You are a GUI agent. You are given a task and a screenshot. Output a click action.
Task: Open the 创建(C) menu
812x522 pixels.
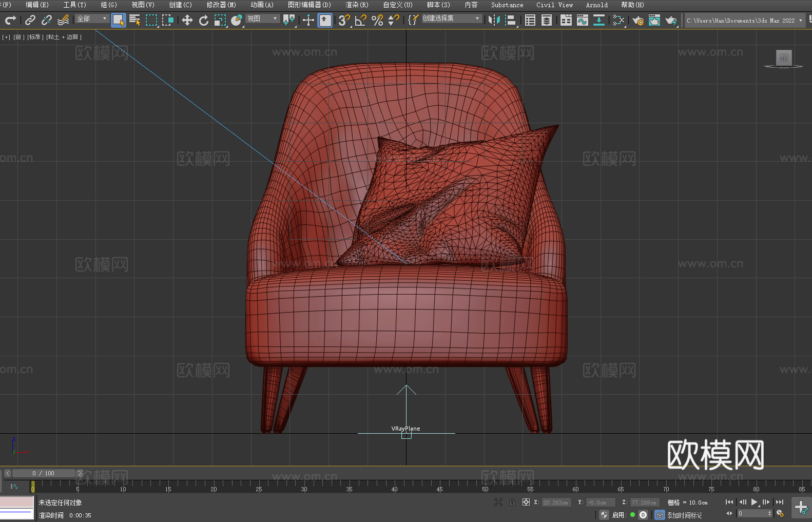180,5
